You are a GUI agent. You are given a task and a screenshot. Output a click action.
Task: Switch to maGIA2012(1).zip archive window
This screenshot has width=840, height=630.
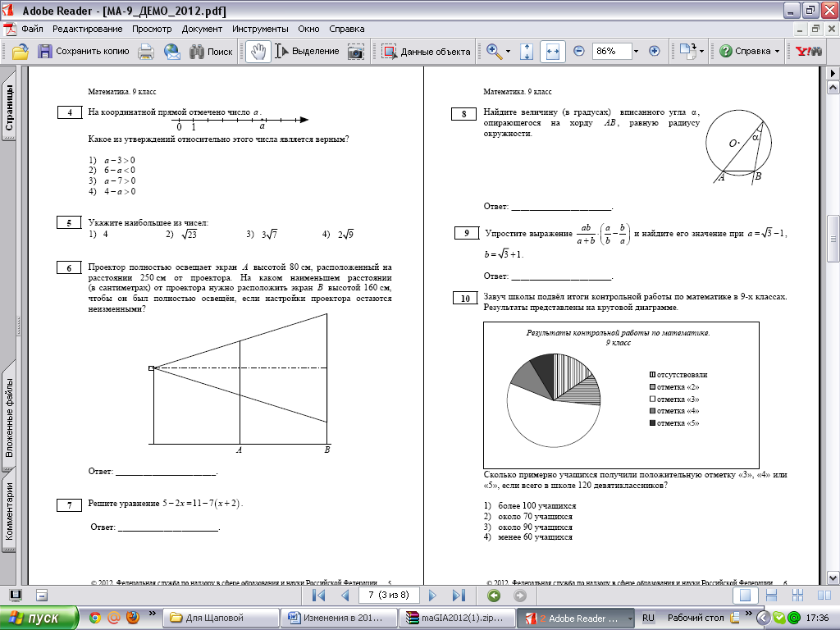point(458,618)
